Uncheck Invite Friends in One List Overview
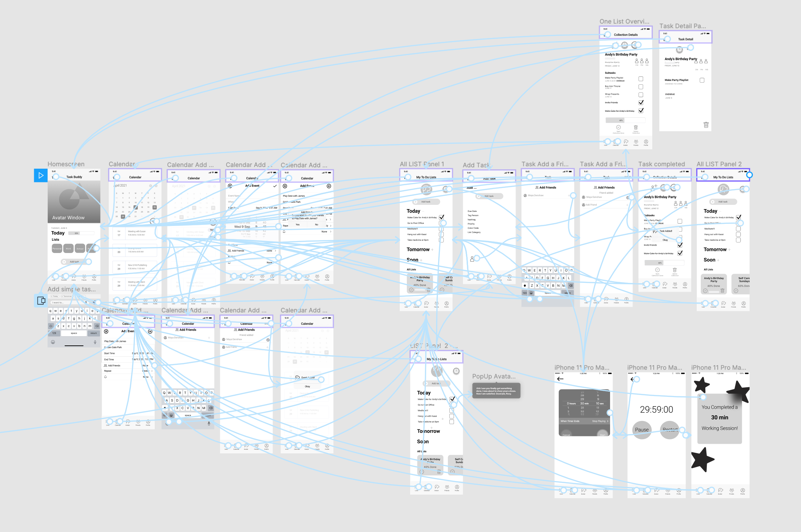This screenshot has width=801, height=532. click(641, 103)
